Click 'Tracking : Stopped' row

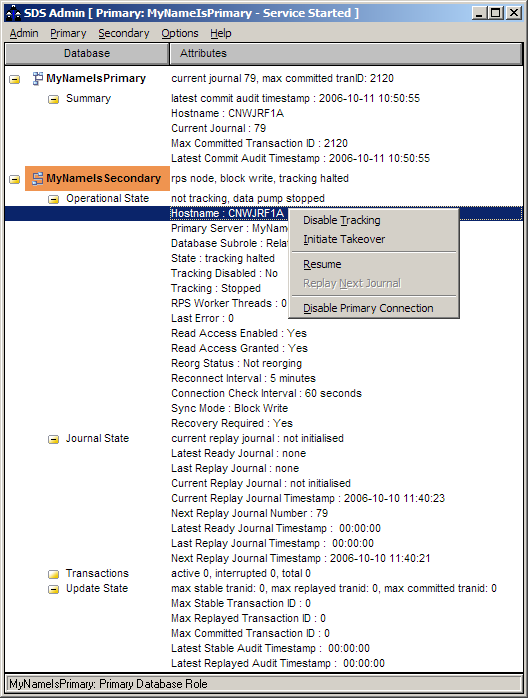point(216,288)
